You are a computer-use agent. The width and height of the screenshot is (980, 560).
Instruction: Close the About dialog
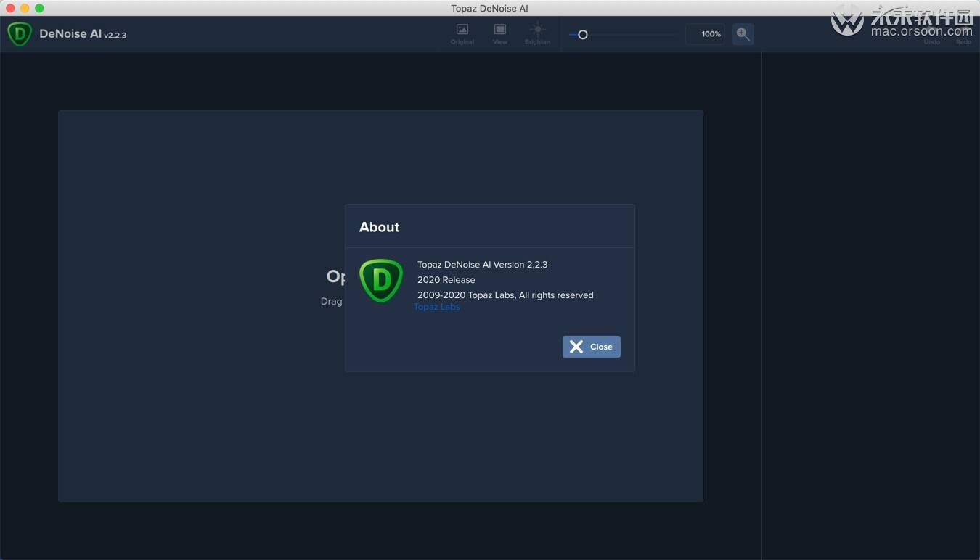(591, 347)
